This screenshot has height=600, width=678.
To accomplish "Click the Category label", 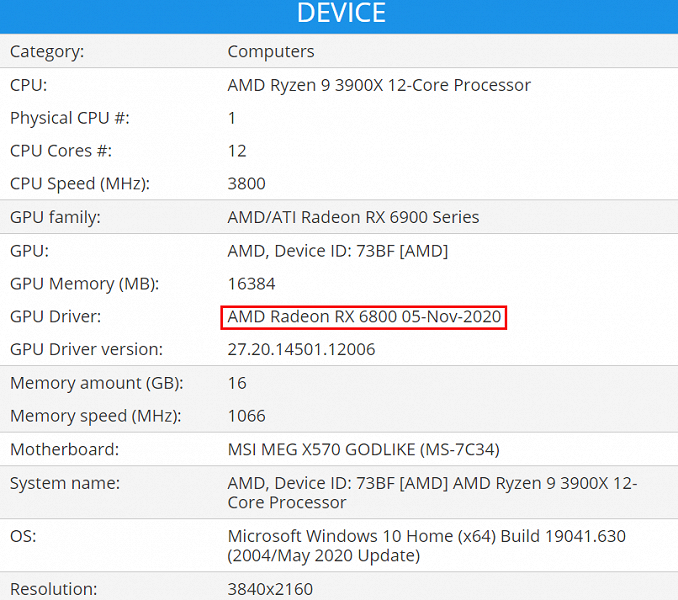I will tap(47, 51).
